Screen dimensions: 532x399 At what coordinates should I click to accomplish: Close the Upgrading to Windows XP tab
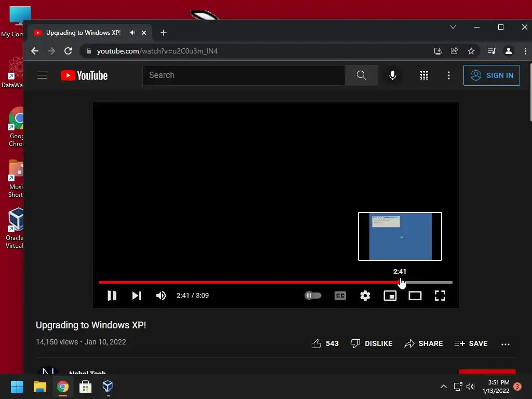(144, 33)
